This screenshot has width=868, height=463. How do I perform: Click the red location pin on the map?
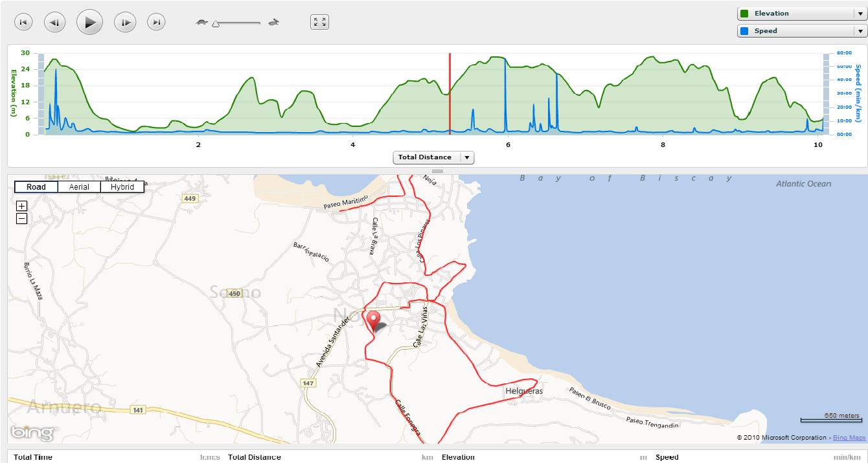coord(373,320)
